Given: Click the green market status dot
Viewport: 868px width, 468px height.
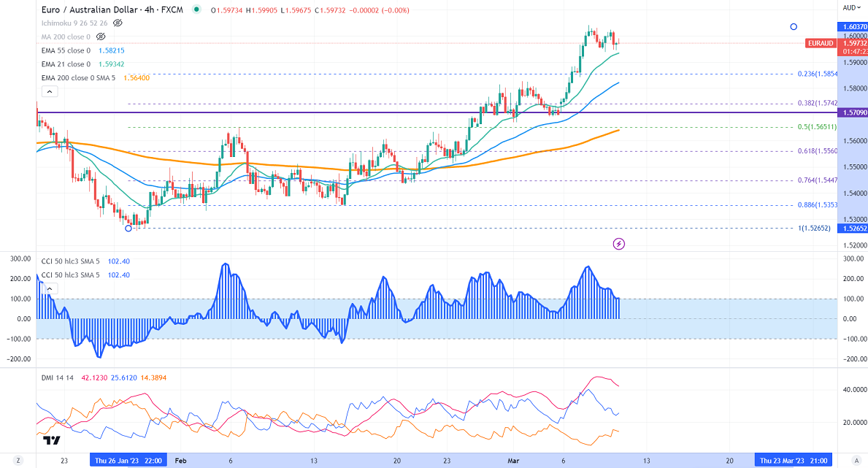Looking at the screenshot, I should coord(196,9).
